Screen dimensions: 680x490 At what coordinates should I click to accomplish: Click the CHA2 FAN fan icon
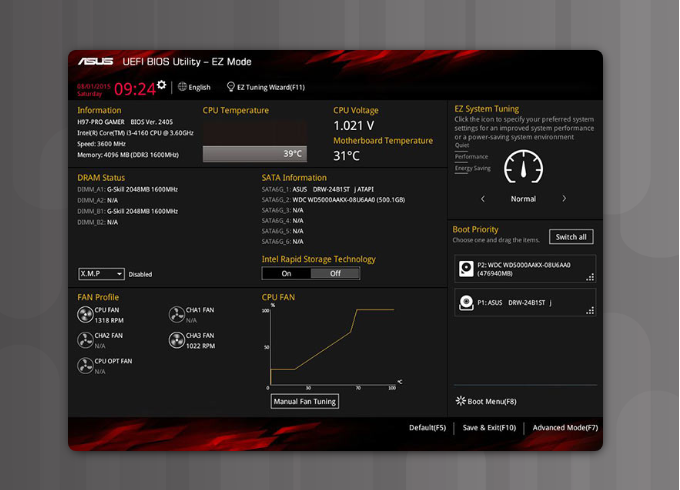[85, 341]
